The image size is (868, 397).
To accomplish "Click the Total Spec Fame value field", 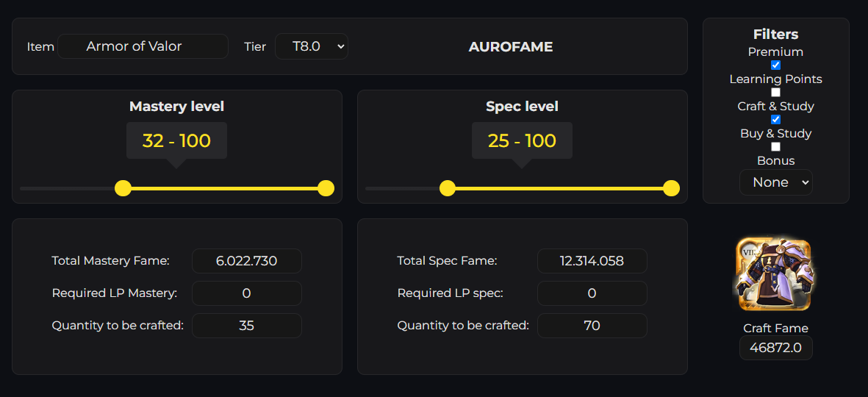I will 592,261.
